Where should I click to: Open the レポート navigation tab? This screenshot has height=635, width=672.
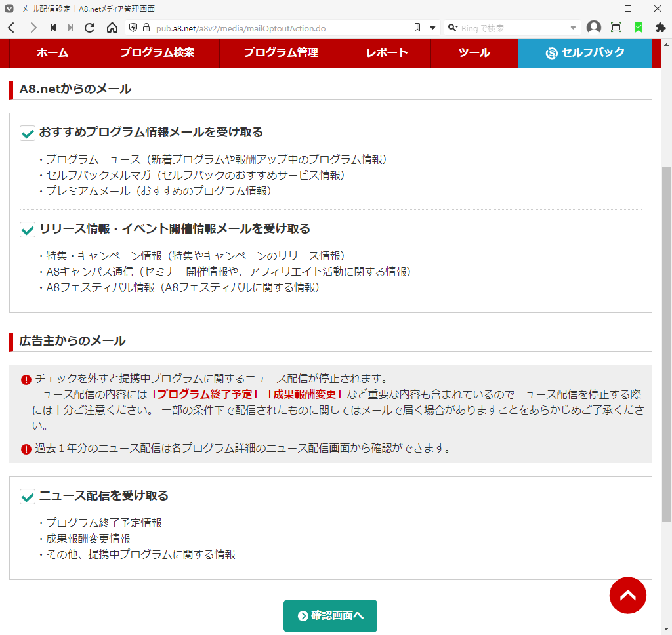[387, 52]
